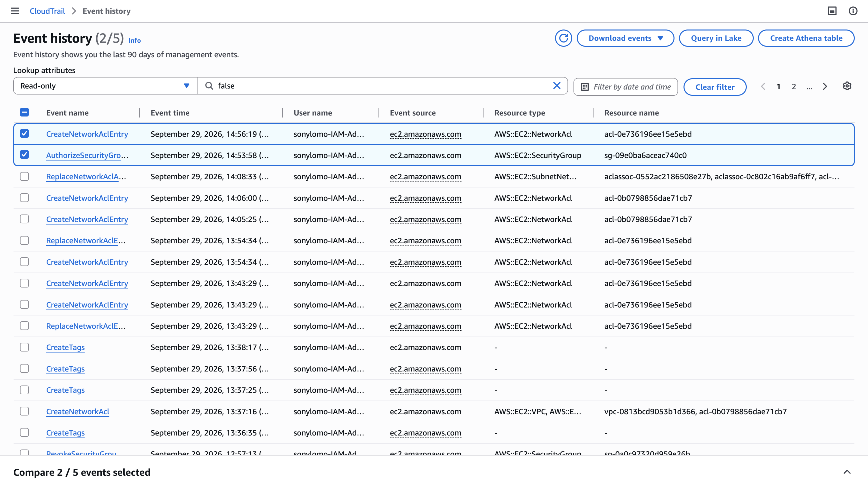Image resolution: width=868 pixels, height=487 pixels.
Task: Open table preferences gear icon
Action: point(847,86)
